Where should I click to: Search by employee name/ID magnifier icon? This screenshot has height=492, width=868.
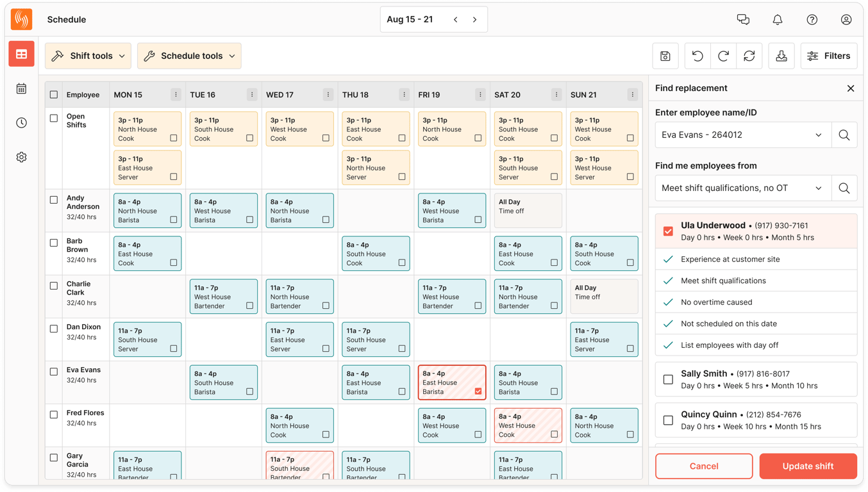844,135
